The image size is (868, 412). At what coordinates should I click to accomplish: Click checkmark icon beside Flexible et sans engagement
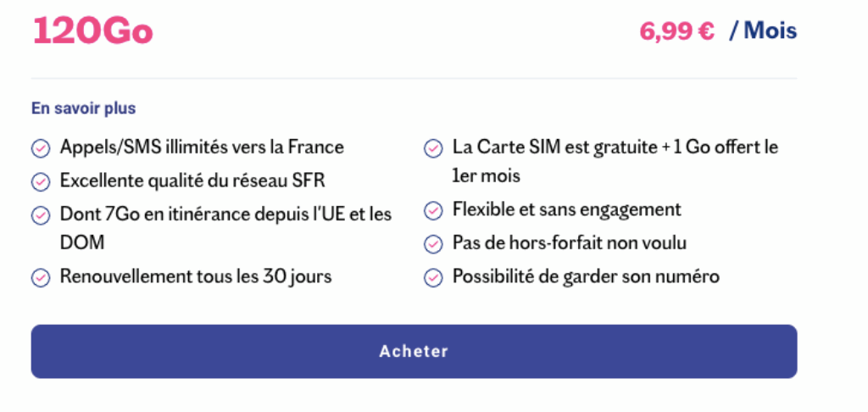pyautogui.click(x=433, y=209)
